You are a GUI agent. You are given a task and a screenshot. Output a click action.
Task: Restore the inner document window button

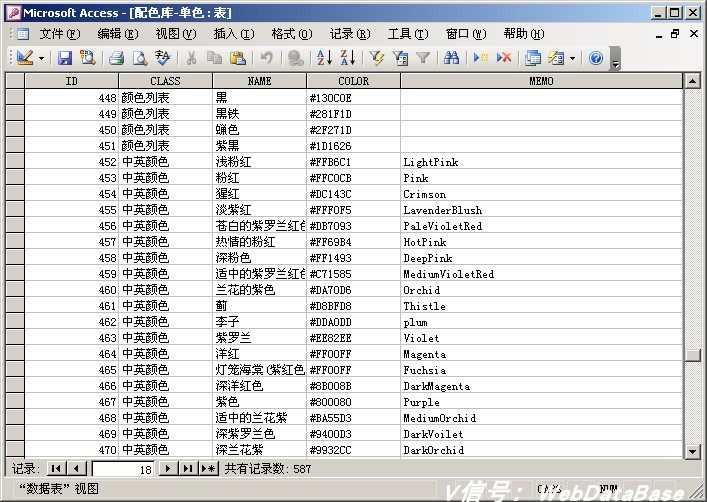coord(675,34)
